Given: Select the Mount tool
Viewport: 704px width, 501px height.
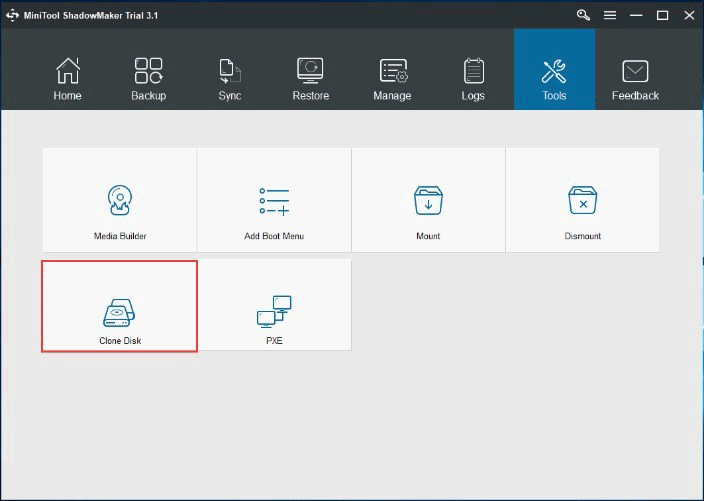Looking at the screenshot, I should pos(428,200).
